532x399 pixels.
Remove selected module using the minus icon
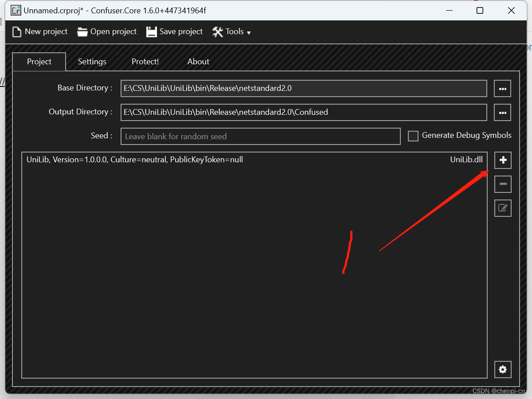503,184
